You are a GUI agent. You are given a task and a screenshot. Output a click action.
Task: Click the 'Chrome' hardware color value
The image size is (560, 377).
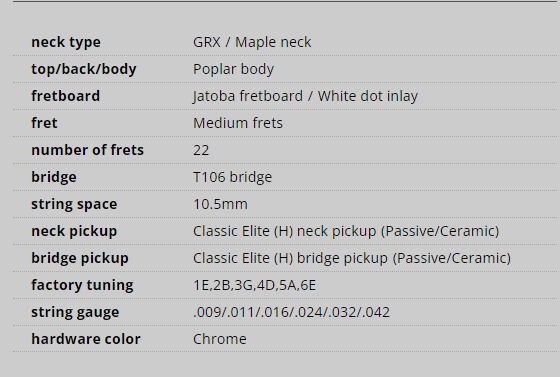pyautogui.click(x=220, y=339)
